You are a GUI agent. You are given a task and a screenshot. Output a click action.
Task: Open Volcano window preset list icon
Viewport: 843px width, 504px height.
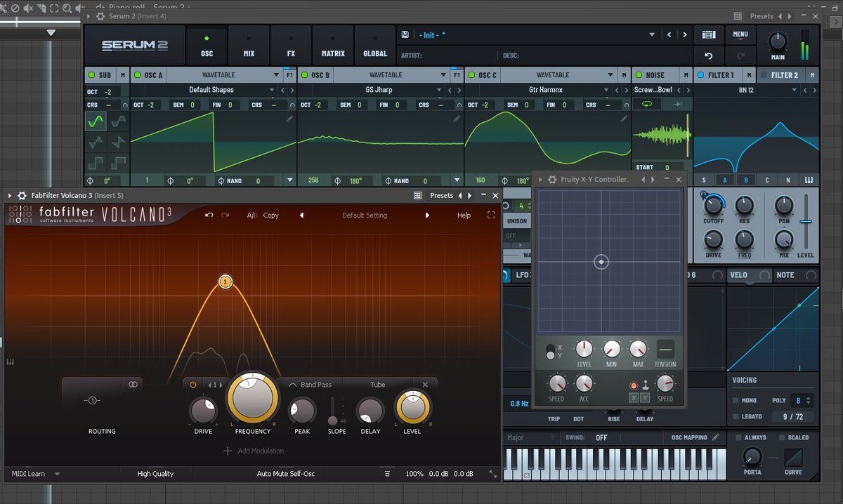coord(418,196)
